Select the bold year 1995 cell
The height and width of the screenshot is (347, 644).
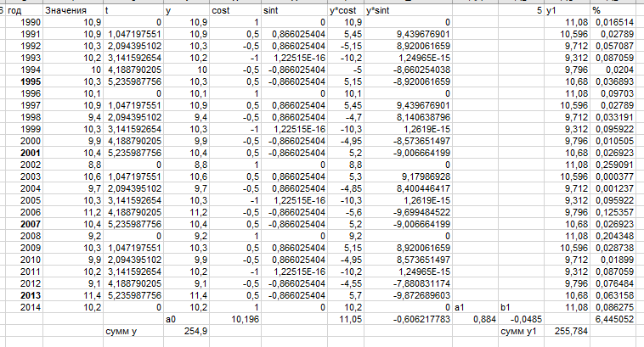click(24, 81)
